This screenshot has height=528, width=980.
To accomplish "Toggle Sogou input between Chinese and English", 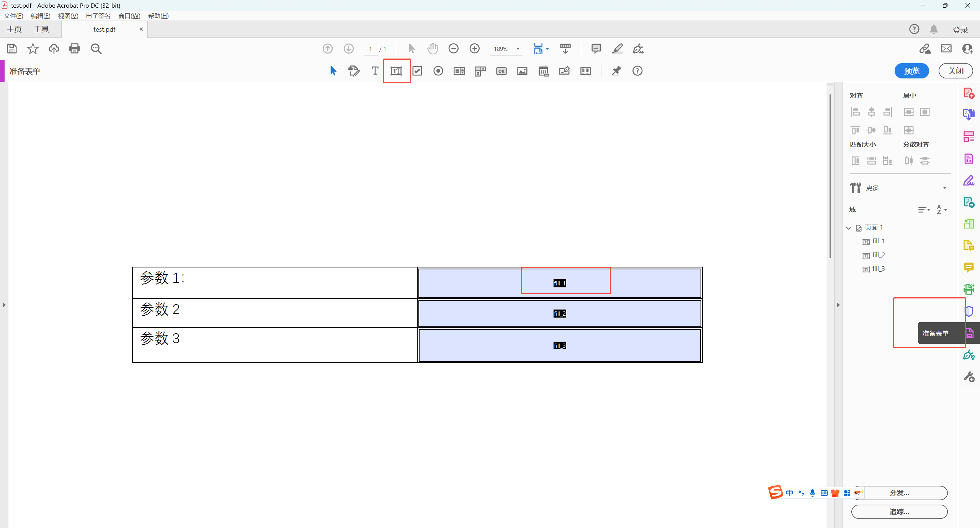I will (x=790, y=493).
